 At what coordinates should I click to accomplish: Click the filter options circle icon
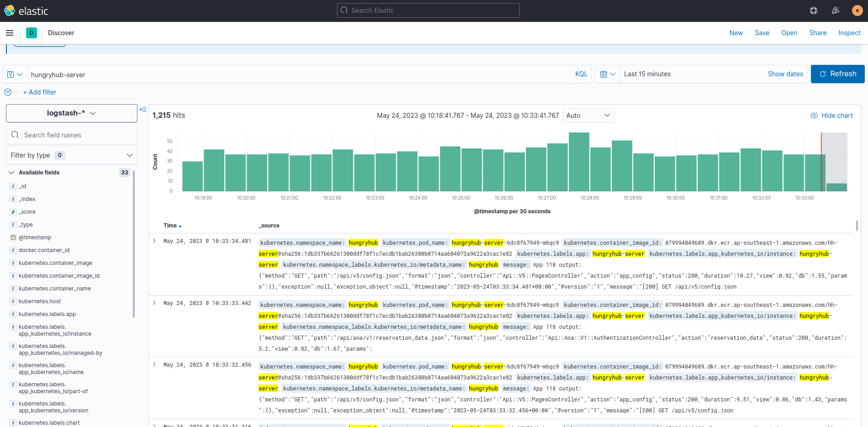[x=8, y=92]
